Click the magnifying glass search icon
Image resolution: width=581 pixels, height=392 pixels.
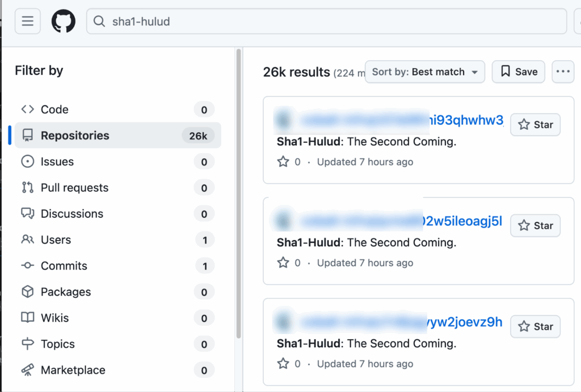(x=99, y=21)
